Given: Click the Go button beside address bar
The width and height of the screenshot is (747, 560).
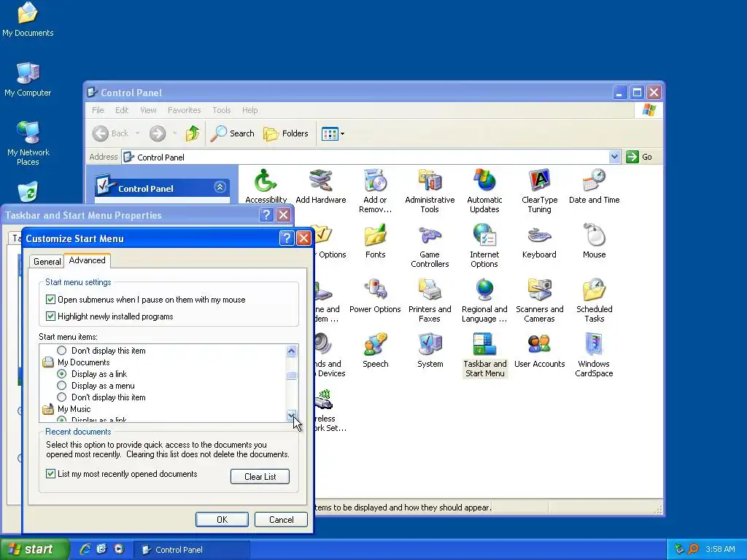Looking at the screenshot, I should (x=639, y=157).
